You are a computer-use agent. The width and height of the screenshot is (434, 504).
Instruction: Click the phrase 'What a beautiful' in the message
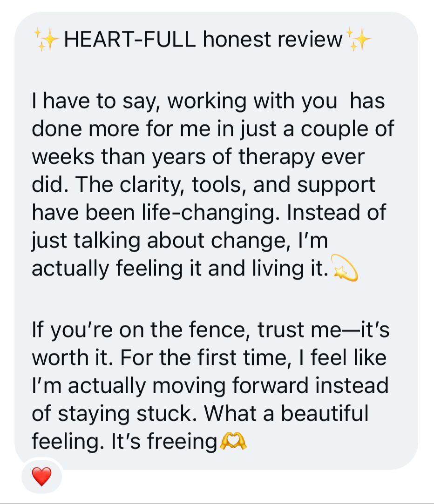pos(286,413)
